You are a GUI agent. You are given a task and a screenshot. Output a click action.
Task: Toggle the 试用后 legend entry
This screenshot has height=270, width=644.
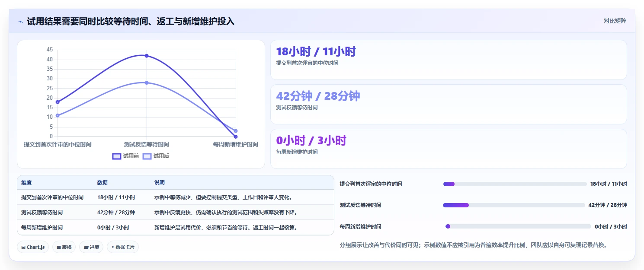(156, 156)
